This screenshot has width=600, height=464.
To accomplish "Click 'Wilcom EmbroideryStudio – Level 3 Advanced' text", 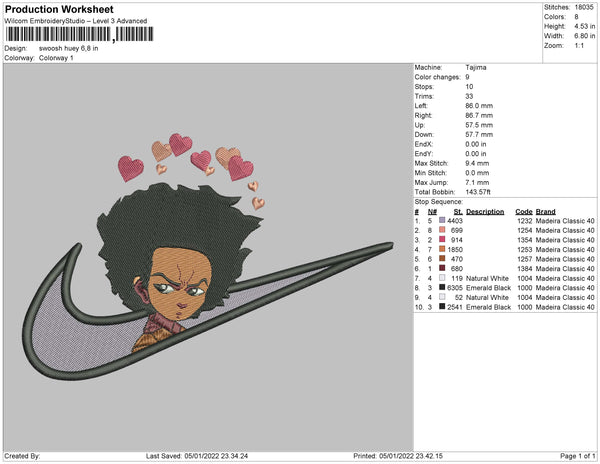I will [75, 21].
